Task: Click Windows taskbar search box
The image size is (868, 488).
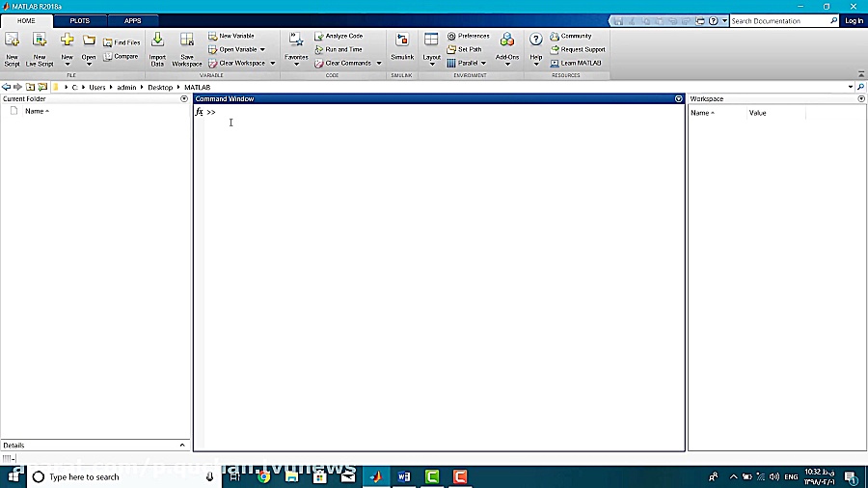Action: click(124, 477)
